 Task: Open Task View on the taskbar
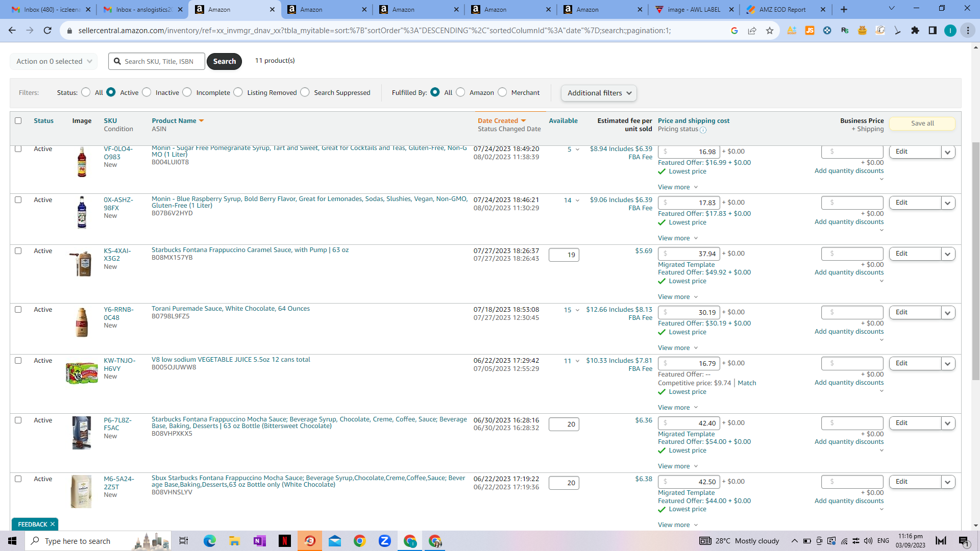tap(184, 541)
